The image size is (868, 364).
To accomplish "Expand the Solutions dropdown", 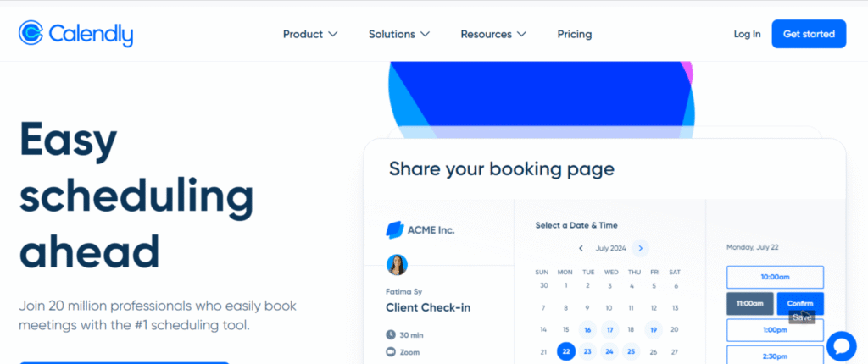I will pos(399,35).
